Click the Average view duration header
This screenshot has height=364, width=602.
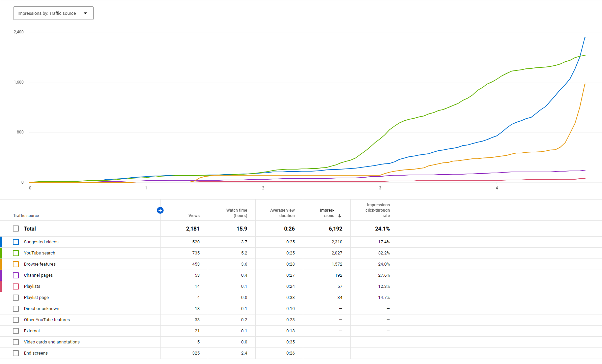(x=282, y=213)
